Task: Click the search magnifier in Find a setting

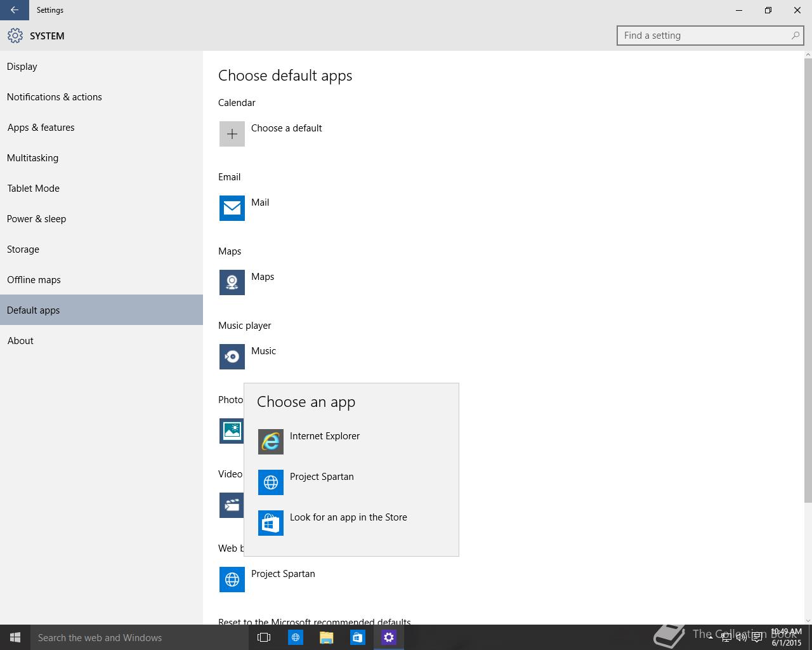Action: [x=795, y=36]
